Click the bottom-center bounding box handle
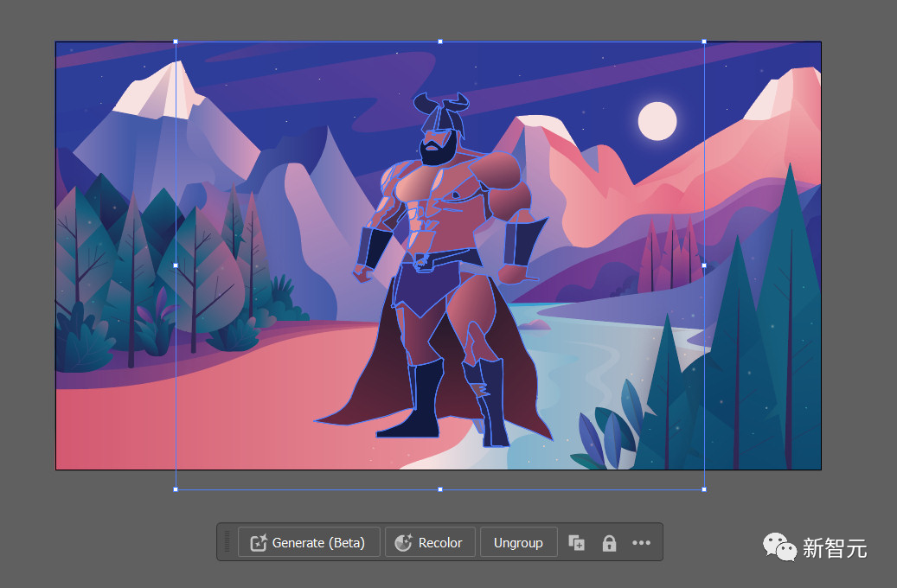 coord(440,489)
